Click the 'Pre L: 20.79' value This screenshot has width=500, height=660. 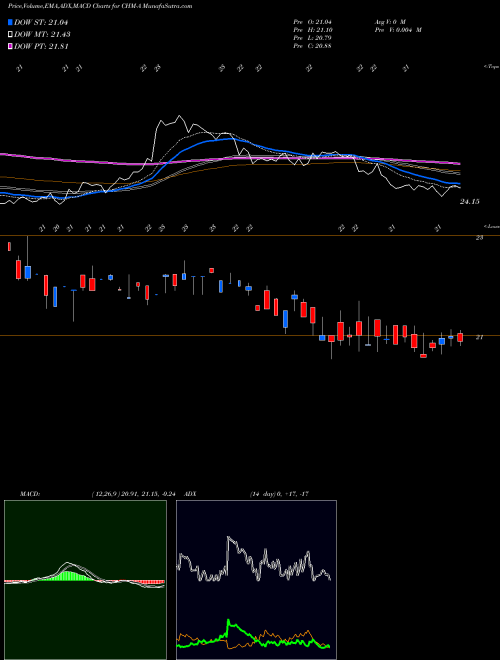tap(313, 38)
